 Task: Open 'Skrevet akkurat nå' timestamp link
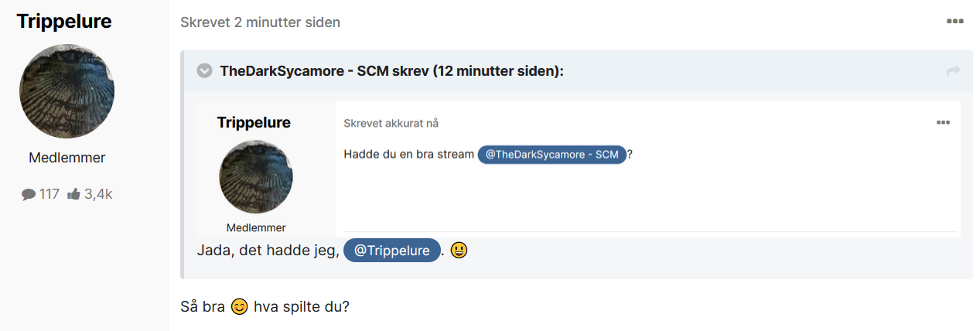point(391,123)
